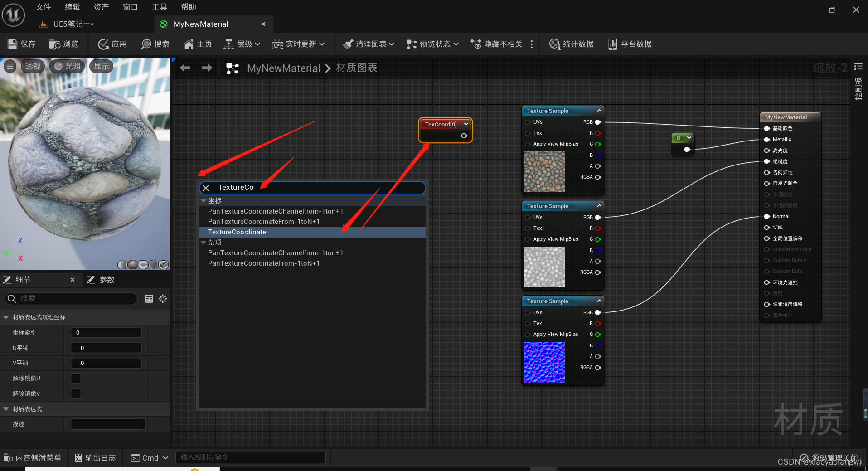Open 内容侧滑菜单 content drawer
This screenshot has width=868, height=471.
(33, 458)
